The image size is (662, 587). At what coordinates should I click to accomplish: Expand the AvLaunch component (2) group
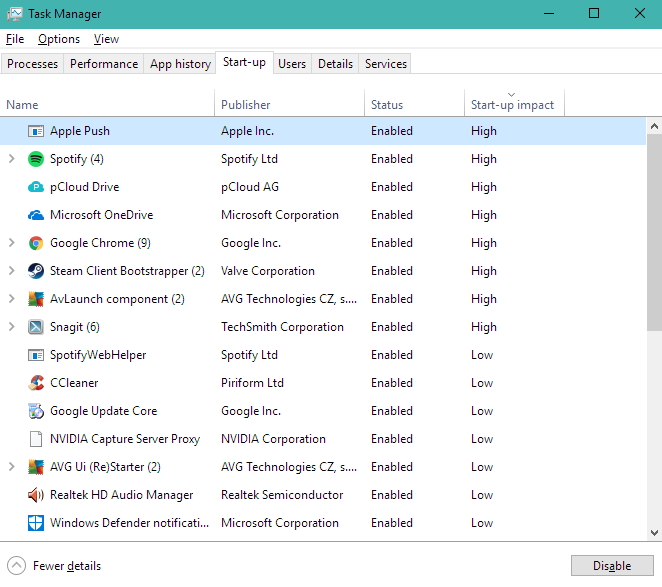click(x=12, y=299)
